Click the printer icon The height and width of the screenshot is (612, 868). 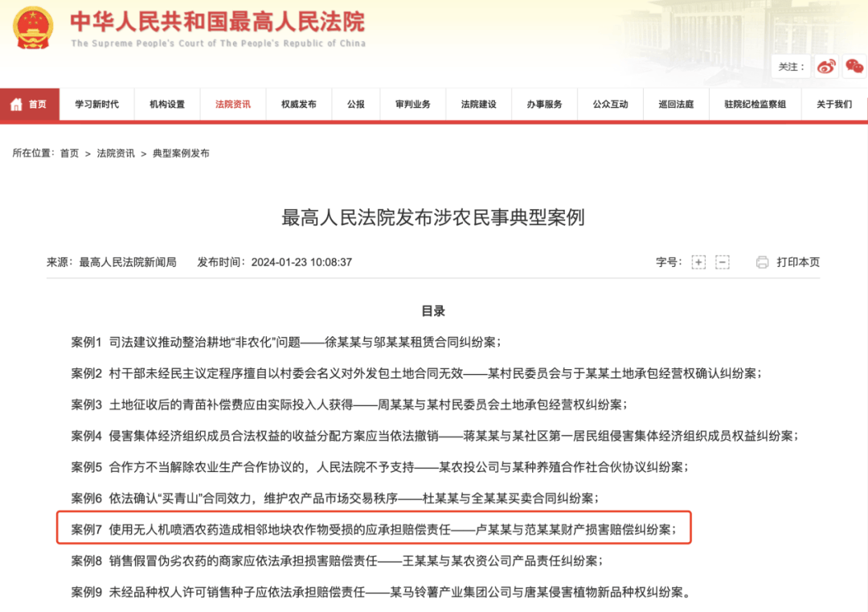pos(762,262)
